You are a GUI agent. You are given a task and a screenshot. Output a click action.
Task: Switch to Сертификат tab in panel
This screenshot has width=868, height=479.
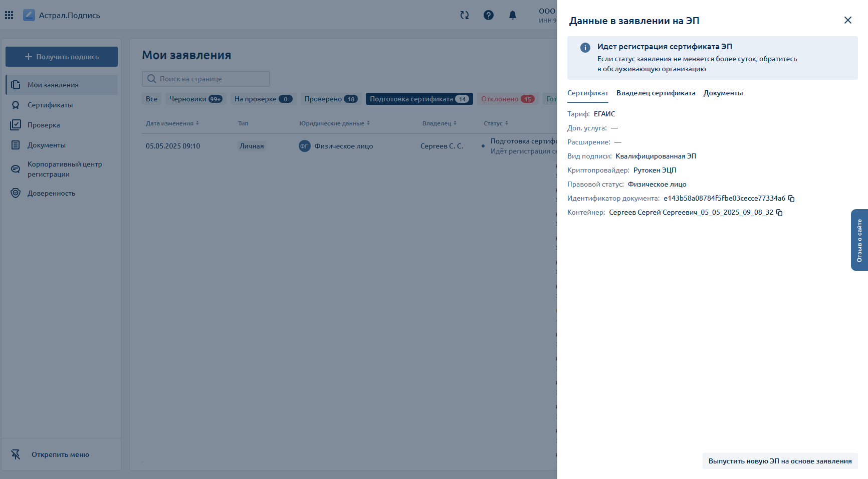coord(588,93)
